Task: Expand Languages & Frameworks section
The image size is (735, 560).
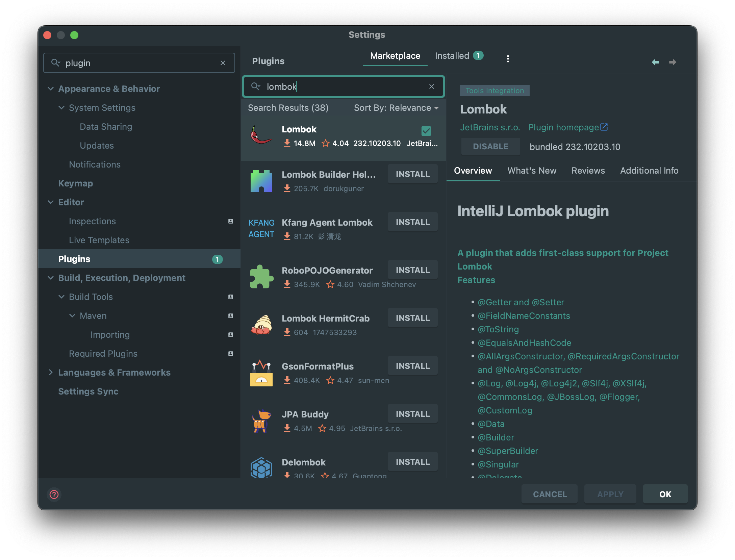Action: (51, 373)
